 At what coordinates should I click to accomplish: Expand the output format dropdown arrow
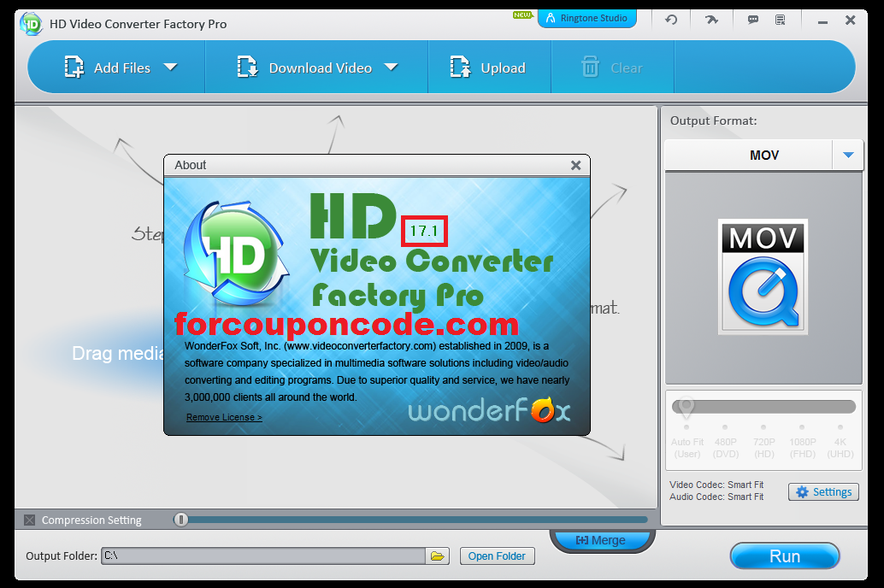[x=848, y=155]
